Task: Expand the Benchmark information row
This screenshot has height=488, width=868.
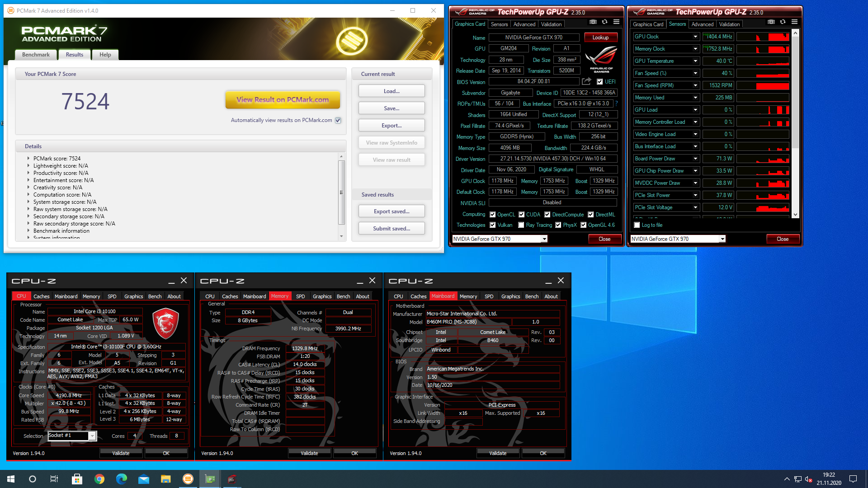Action: pos(28,231)
